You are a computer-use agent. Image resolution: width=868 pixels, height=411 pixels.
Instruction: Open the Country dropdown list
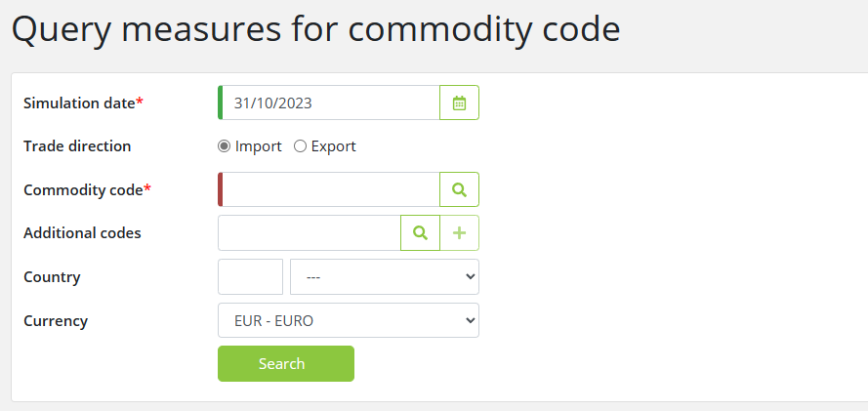384,276
